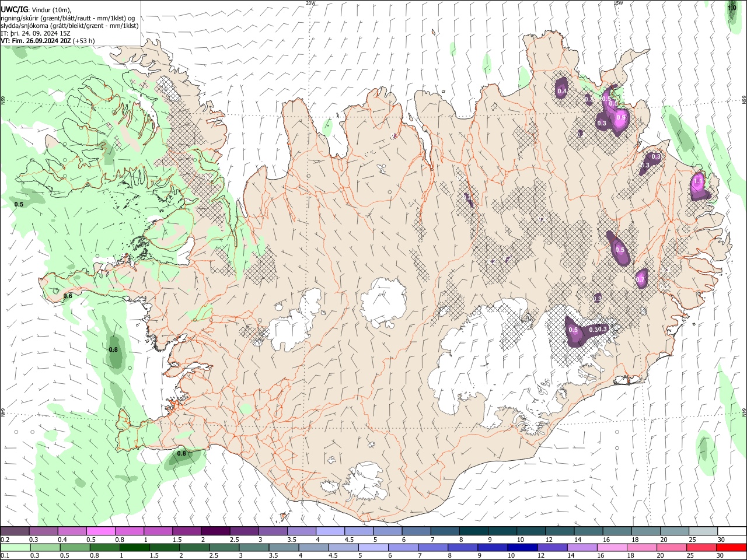The height and width of the screenshot is (560, 747).
Task: Click the bright magenta 0.5 snow scale swatch
Action: click(x=100, y=531)
